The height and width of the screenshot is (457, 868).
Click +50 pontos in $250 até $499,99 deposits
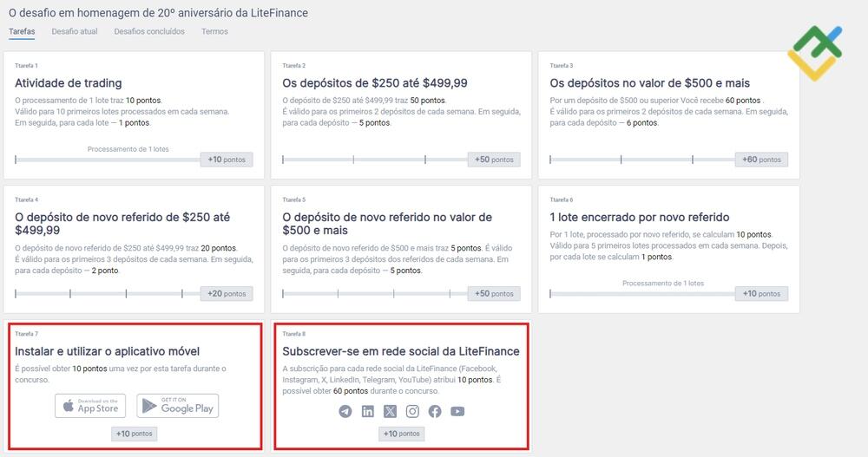pyautogui.click(x=494, y=160)
